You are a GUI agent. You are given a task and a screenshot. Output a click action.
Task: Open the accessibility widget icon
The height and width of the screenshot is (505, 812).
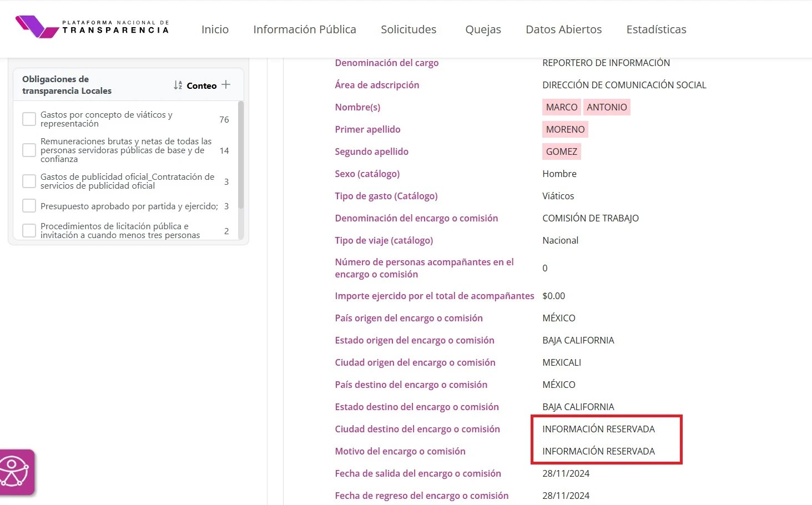[x=17, y=472]
